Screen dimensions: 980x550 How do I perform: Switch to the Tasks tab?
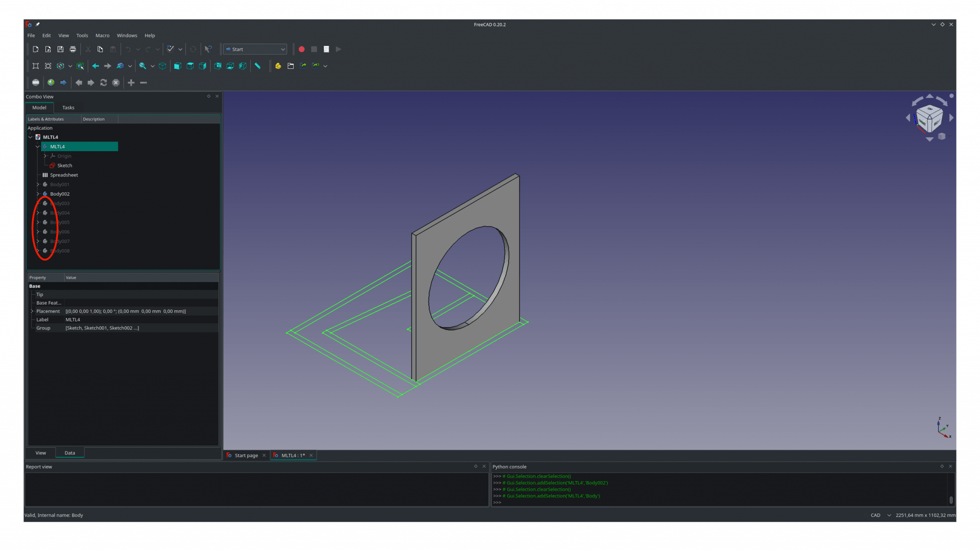tap(68, 108)
